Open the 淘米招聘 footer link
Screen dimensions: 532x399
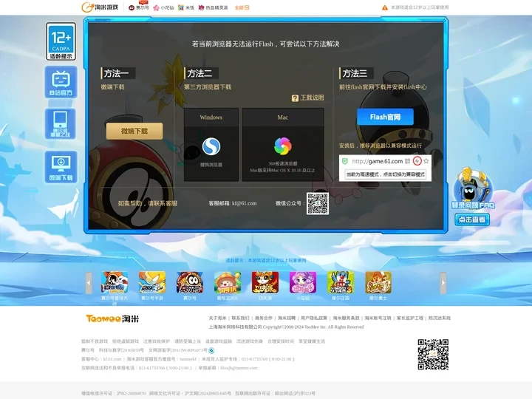point(287,318)
